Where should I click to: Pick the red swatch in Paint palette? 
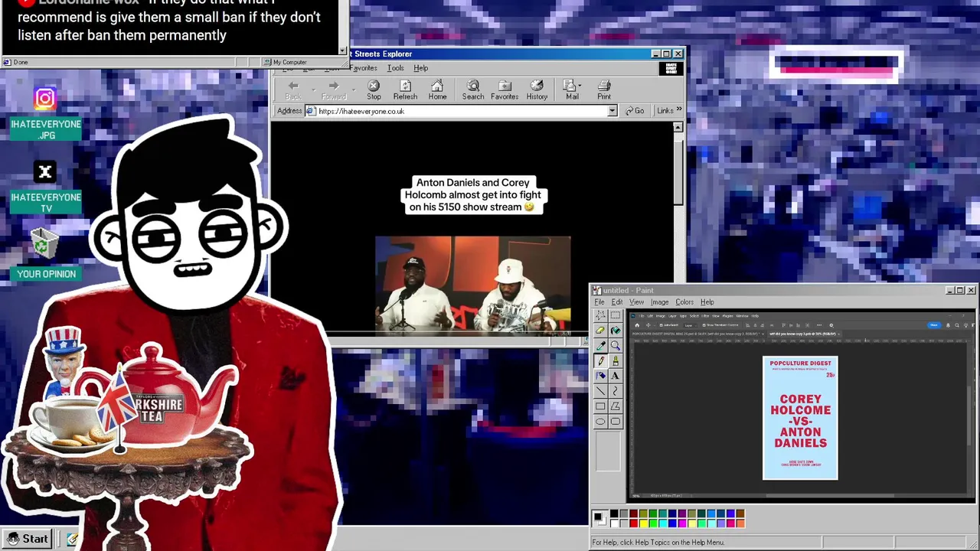(x=633, y=523)
